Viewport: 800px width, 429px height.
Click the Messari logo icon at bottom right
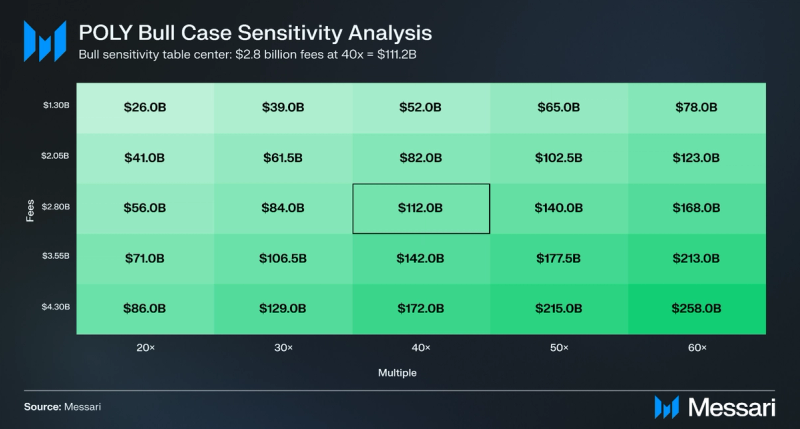point(666,407)
